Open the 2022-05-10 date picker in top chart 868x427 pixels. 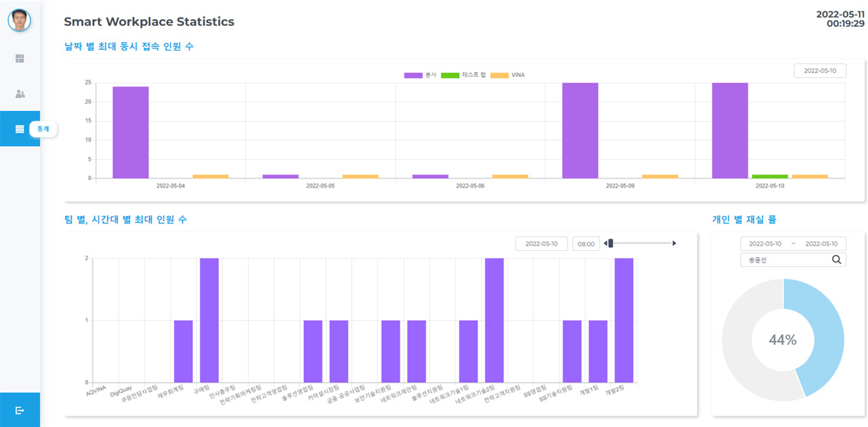coord(820,71)
